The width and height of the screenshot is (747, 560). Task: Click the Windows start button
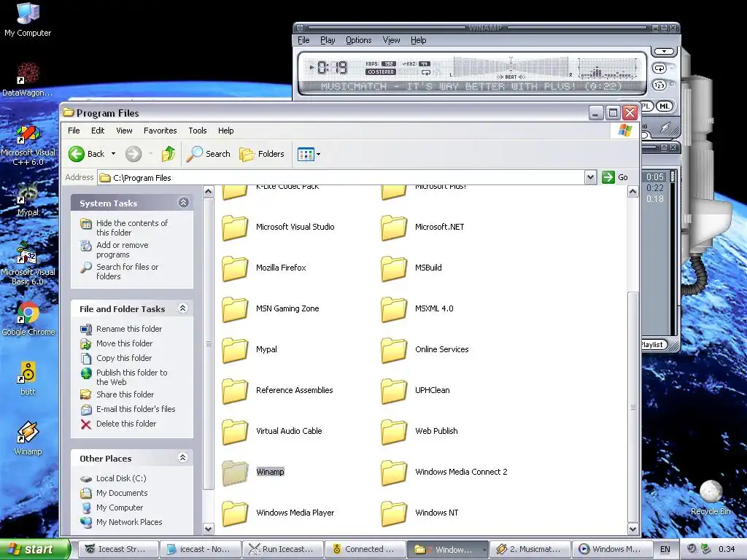point(34,550)
